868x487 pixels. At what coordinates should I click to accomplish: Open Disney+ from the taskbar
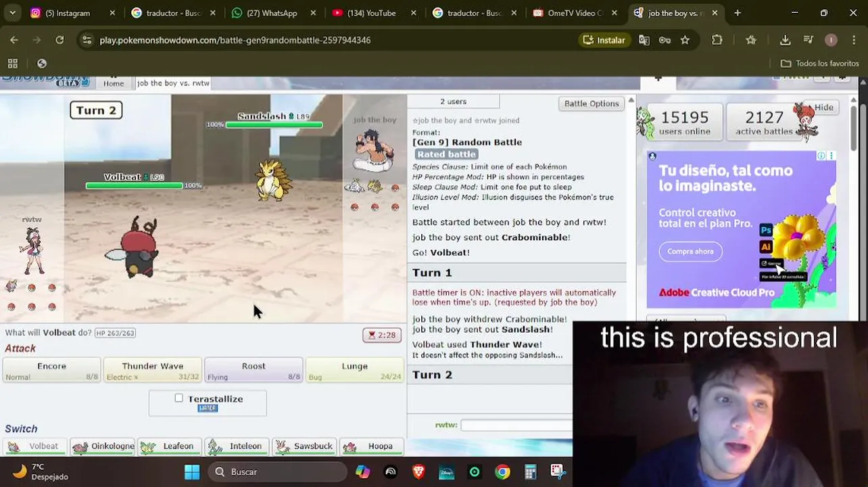pyautogui.click(x=446, y=471)
